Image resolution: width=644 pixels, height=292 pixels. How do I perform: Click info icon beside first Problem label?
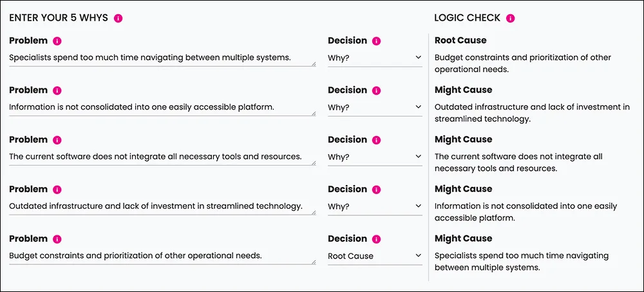pyautogui.click(x=57, y=41)
